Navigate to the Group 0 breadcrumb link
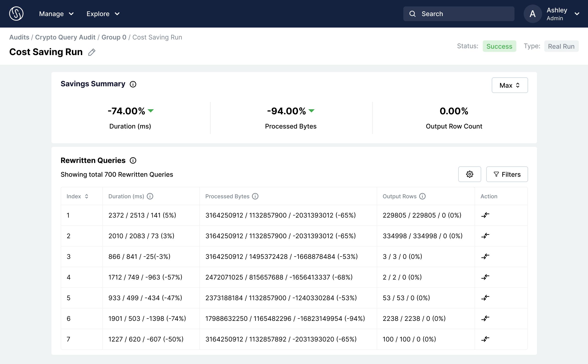Screen dimensions: 588x364 pos(114,37)
